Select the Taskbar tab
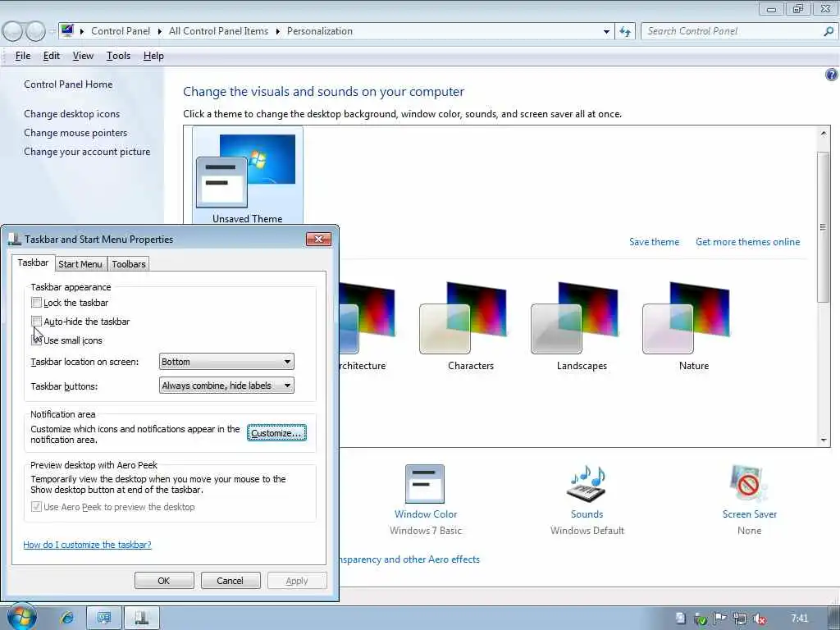840x630 pixels. click(x=33, y=262)
